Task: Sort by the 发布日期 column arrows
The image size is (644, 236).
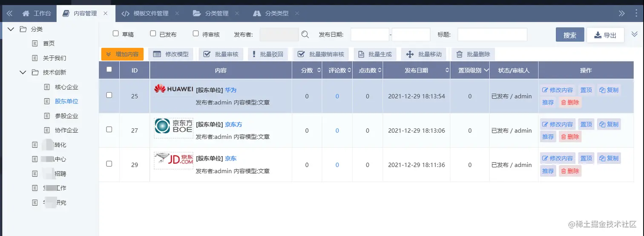Action: click(x=447, y=70)
